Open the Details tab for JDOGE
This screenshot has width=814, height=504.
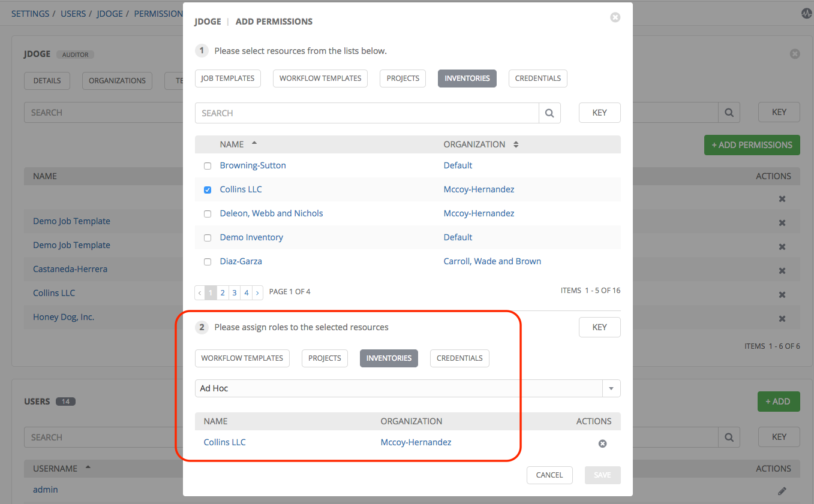tap(47, 81)
